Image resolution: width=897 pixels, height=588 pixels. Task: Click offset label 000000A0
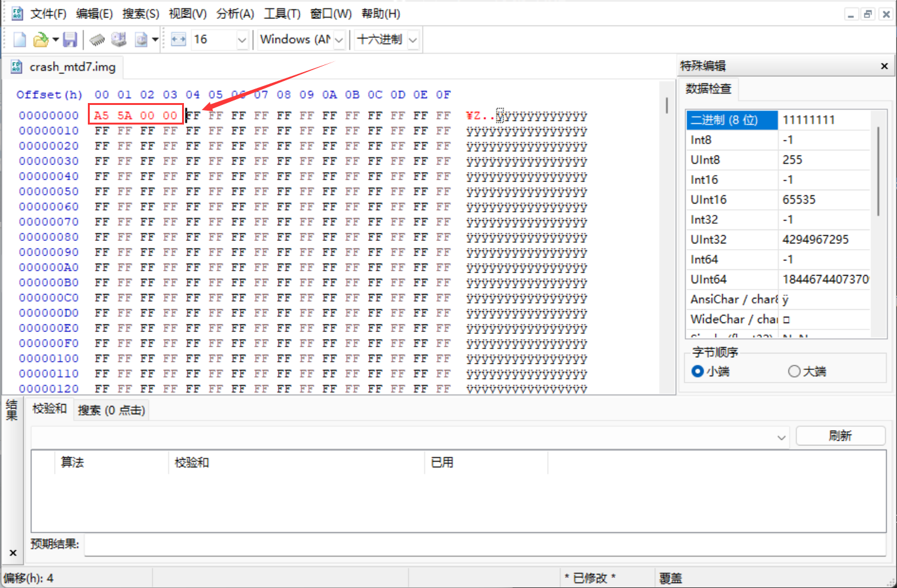49,267
